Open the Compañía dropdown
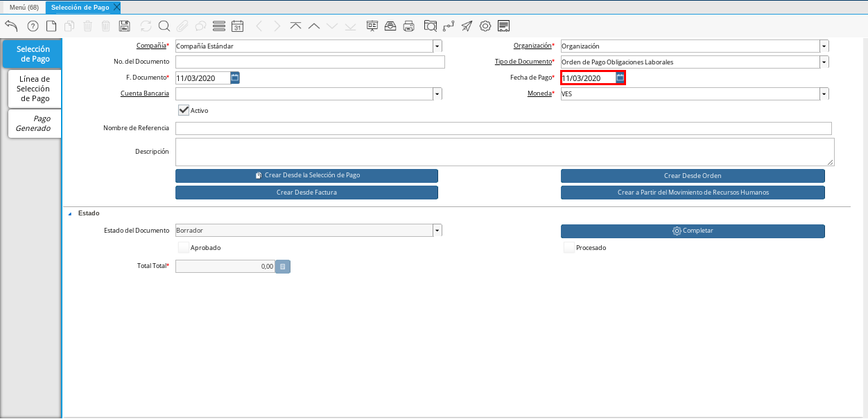This screenshot has height=419, width=868. [437, 46]
